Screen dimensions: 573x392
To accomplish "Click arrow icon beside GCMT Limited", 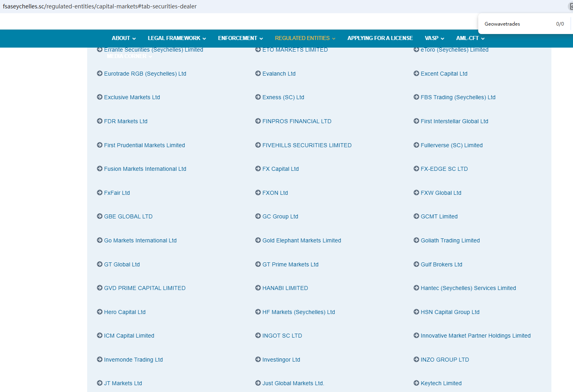I will click(416, 216).
